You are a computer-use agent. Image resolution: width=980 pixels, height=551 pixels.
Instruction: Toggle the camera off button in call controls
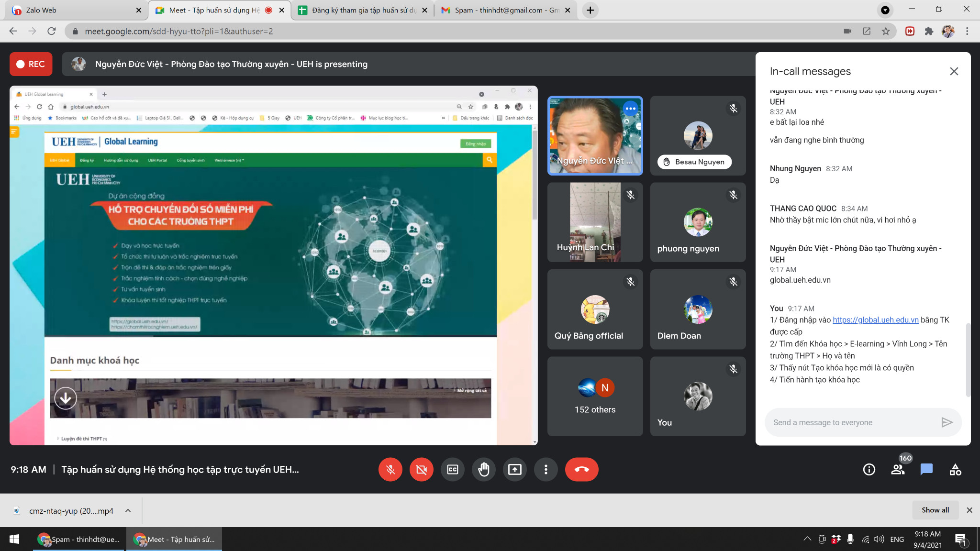pyautogui.click(x=422, y=470)
